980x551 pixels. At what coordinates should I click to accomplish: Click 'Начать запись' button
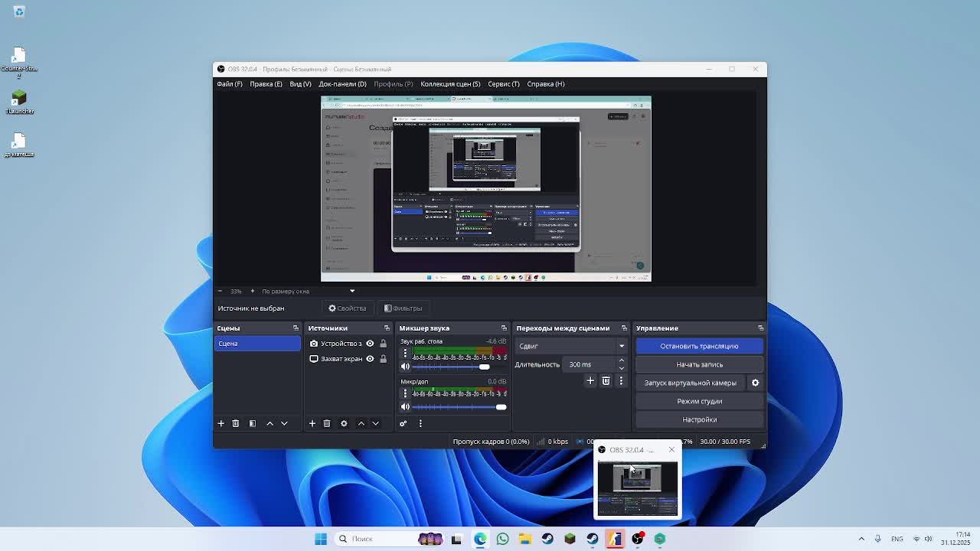(x=698, y=364)
